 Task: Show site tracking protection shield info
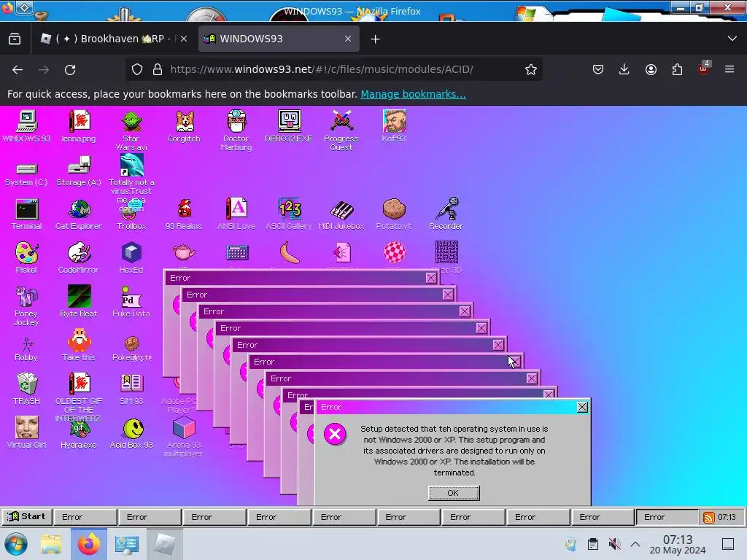pos(137,69)
